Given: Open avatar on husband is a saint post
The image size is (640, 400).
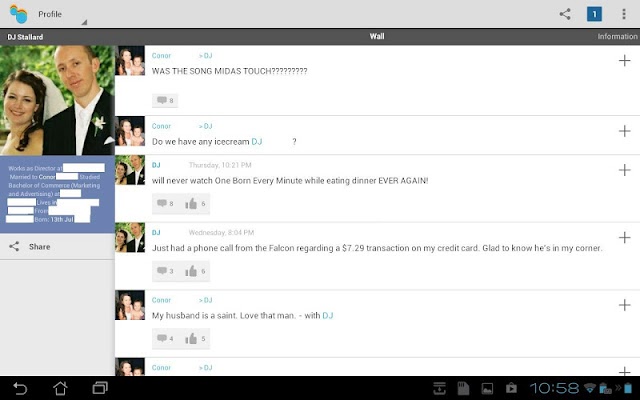Looking at the screenshot, I should (130, 305).
